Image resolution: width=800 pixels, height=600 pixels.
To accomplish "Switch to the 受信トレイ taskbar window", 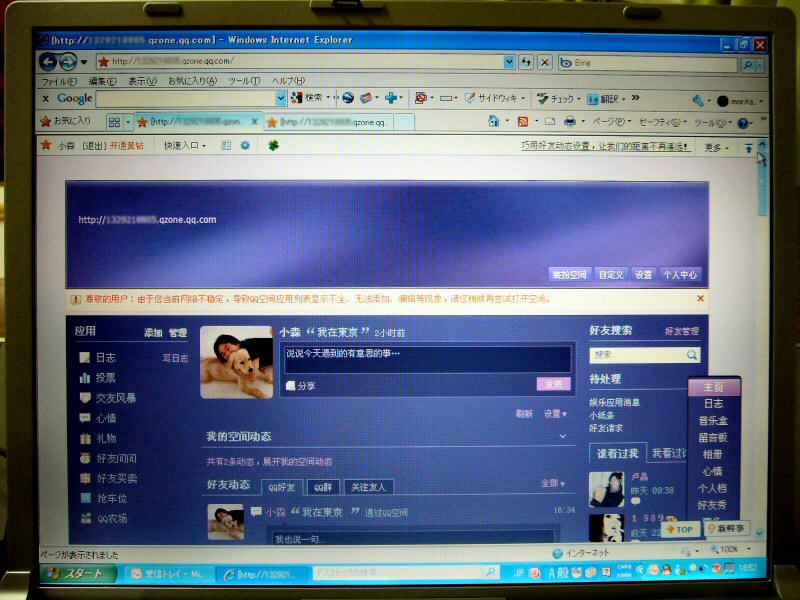I will (167, 573).
